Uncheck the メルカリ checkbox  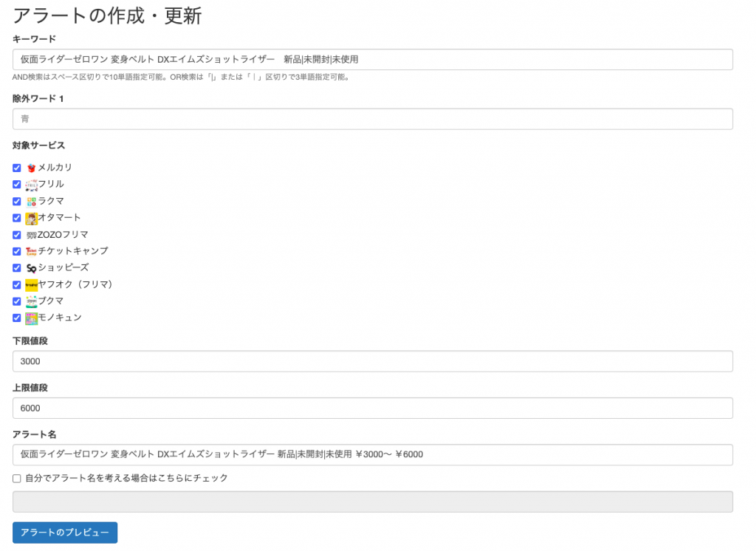[17, 168]
